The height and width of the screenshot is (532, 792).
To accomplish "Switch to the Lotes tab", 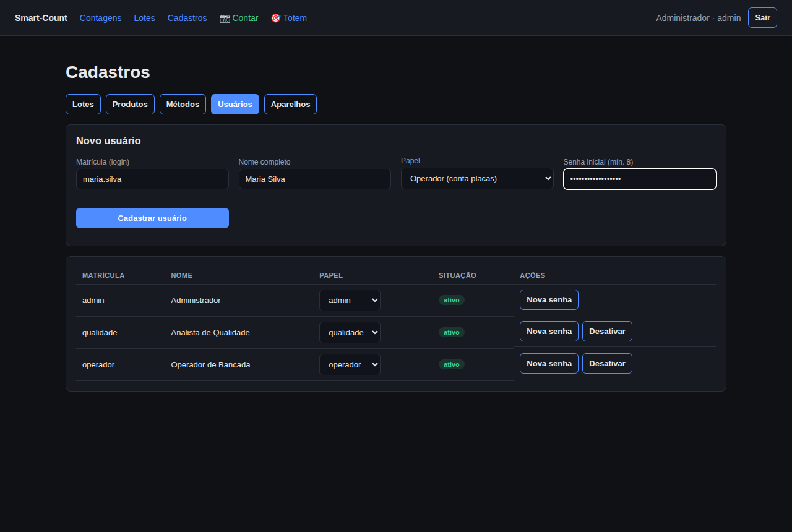I will [x=83, y=104].
